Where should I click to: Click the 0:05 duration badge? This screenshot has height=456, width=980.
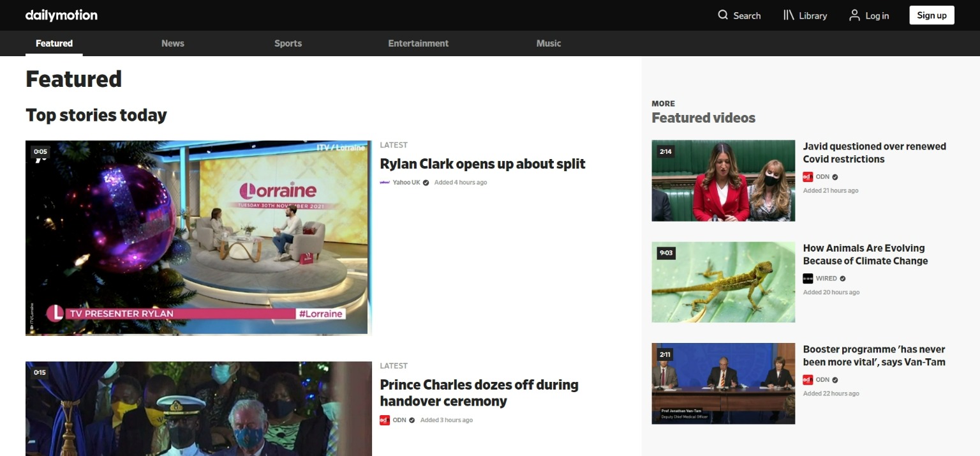coord(40,152)
